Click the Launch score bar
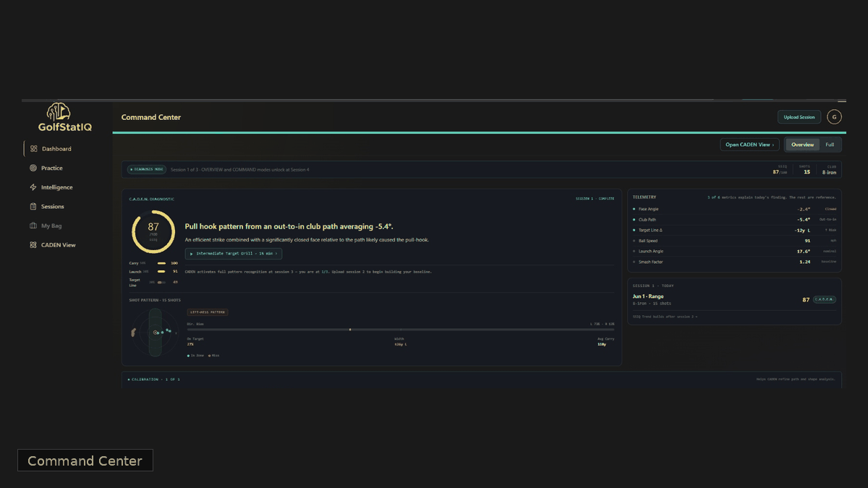This screenshot has width=868, height=488. click(161, 271)
